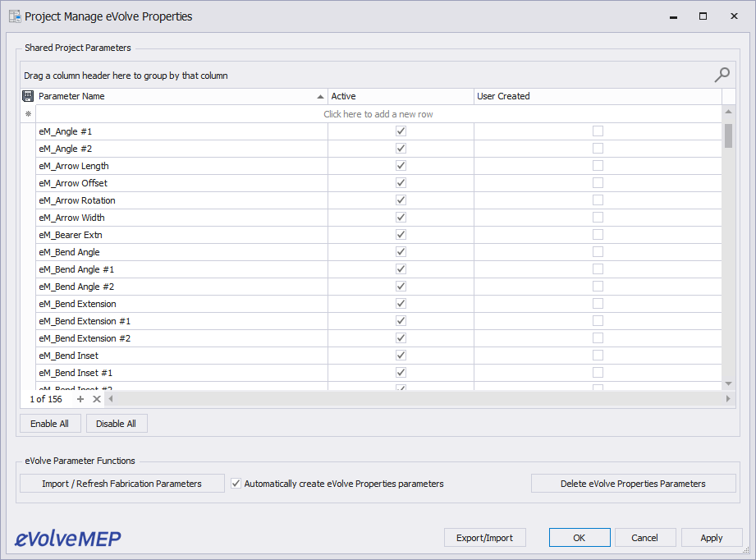Click the vertical scrollbar thumb of the grid

click(729, 136)
